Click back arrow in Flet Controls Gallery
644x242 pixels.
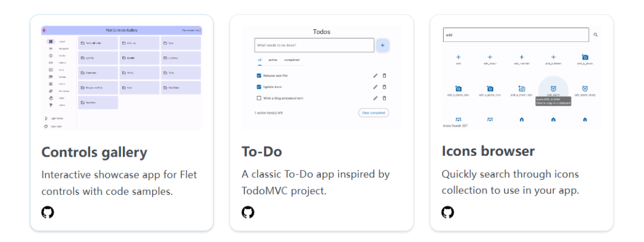click(x=45, y=30)
